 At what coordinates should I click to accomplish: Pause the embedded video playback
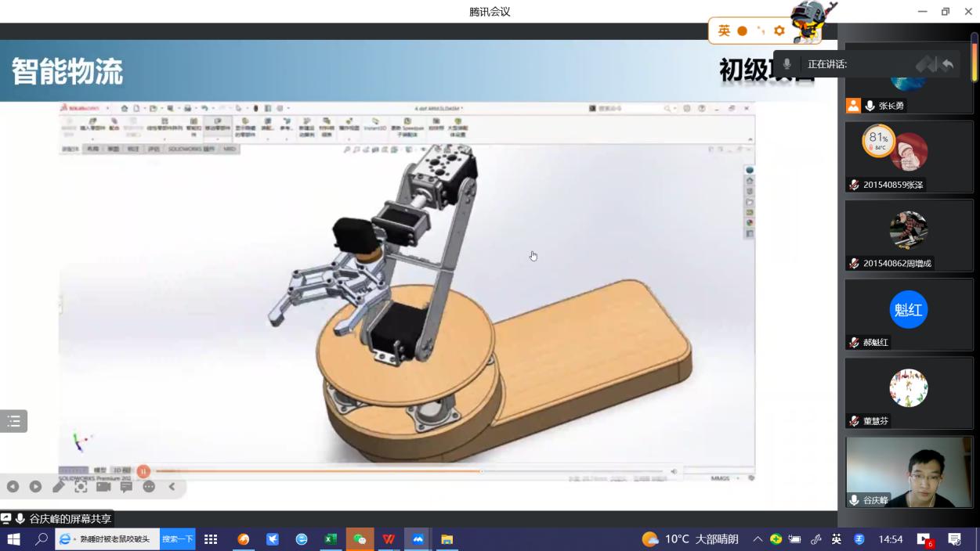pos(143,471)
